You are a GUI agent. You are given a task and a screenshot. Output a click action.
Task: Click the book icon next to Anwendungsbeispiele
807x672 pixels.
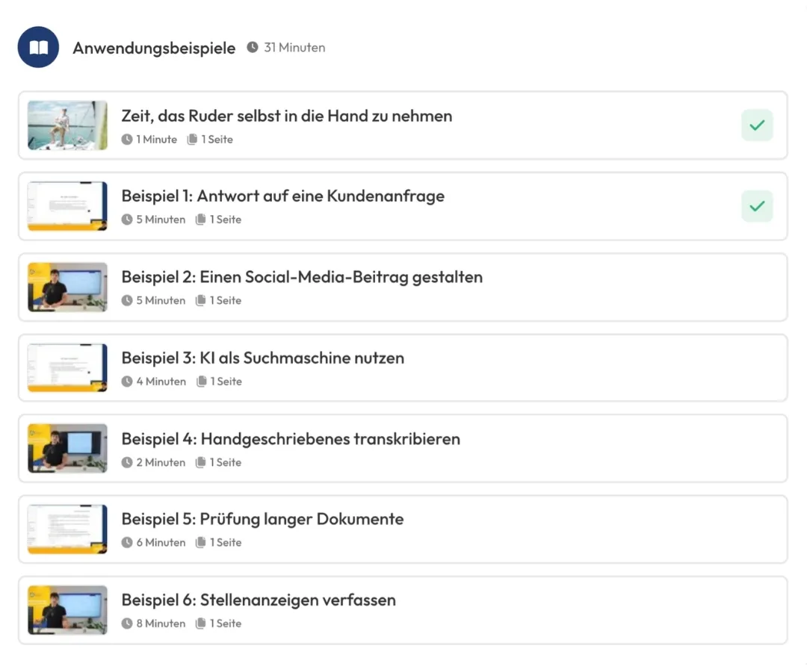point(38,46)
